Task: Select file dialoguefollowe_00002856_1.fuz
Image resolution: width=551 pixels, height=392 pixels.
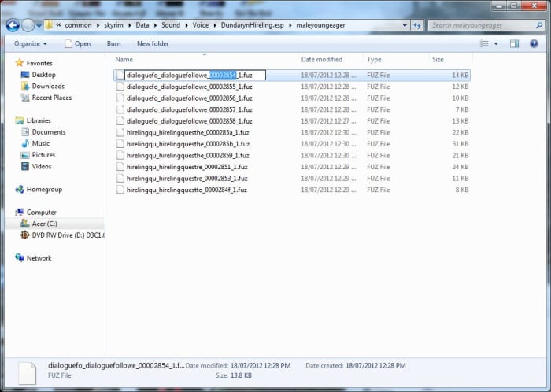Action: [190, 98]
